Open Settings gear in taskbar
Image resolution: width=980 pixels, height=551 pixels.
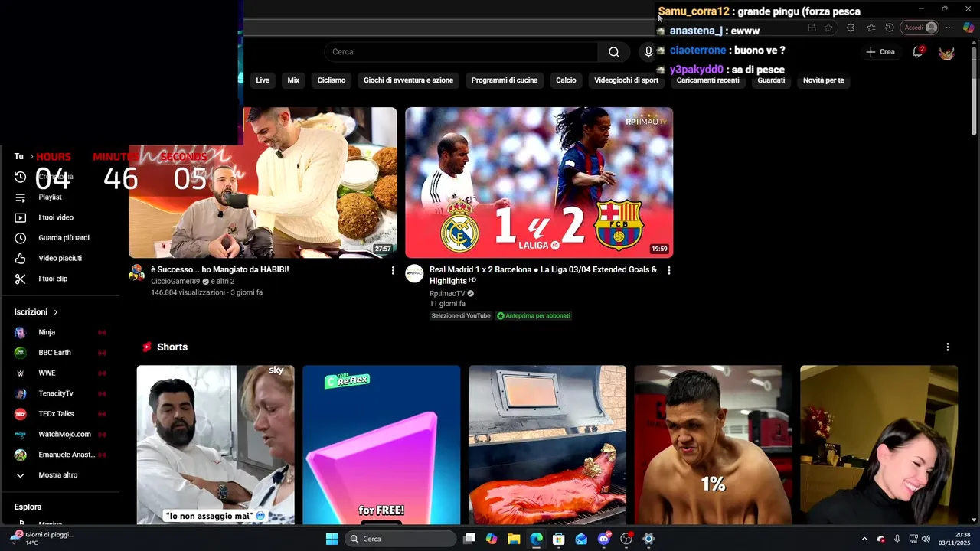click(648, 539)
